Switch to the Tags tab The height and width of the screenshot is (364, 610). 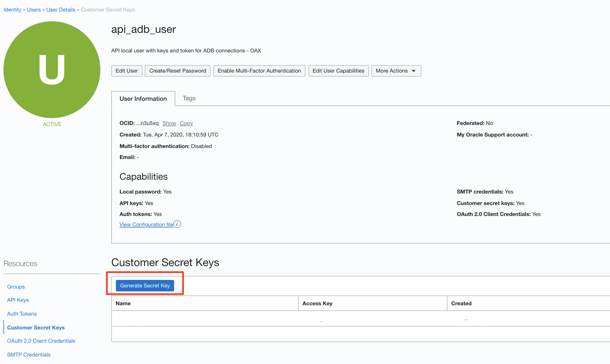click(189, 98)
